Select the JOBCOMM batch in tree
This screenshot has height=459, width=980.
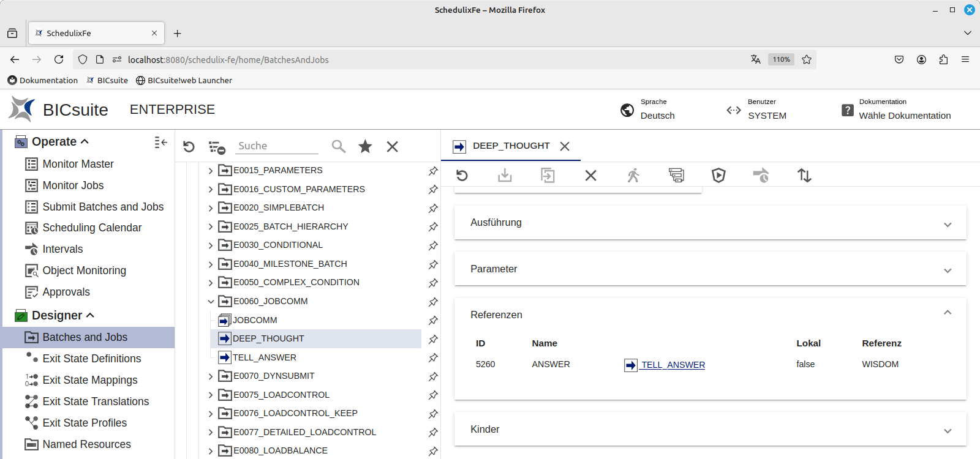(x=254, y=320)
